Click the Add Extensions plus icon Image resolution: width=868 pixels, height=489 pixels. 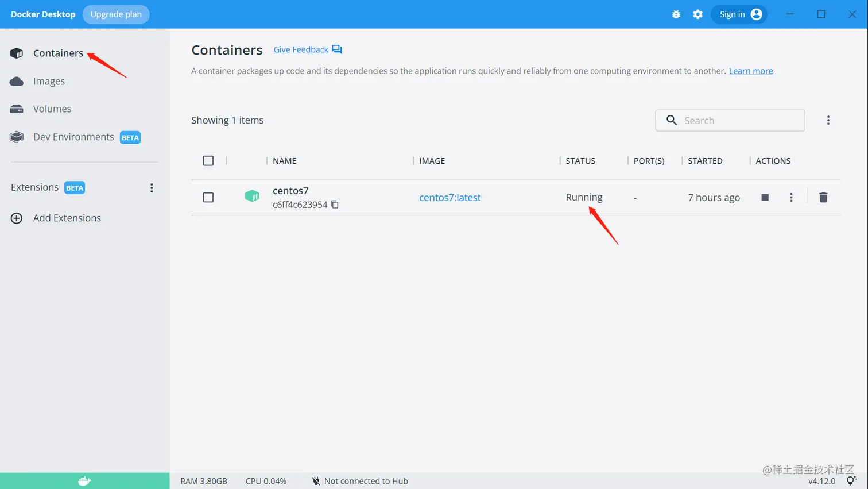17,218
